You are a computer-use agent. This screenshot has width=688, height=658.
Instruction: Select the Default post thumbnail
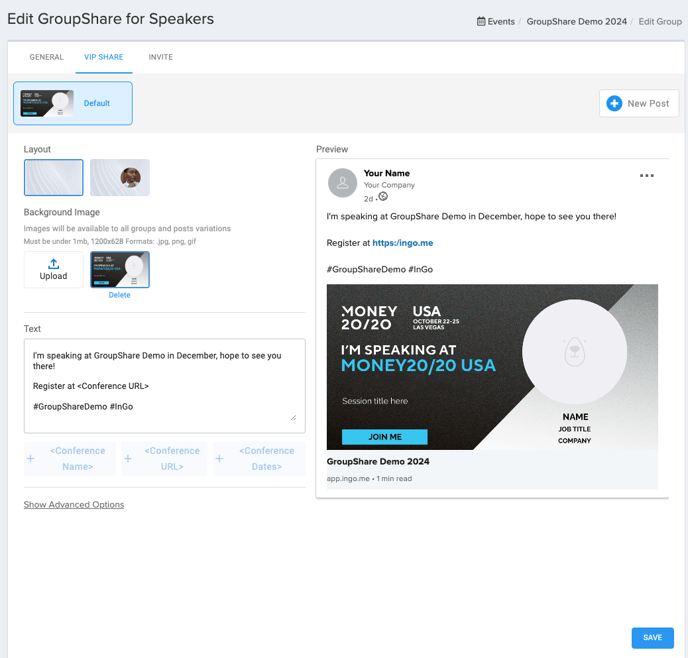tap(73, 103)
